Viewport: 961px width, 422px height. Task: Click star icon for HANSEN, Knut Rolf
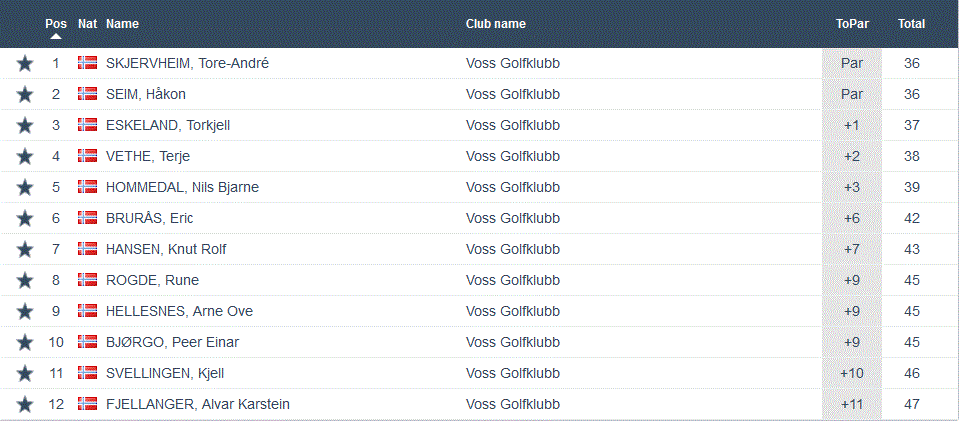(25, 250)
